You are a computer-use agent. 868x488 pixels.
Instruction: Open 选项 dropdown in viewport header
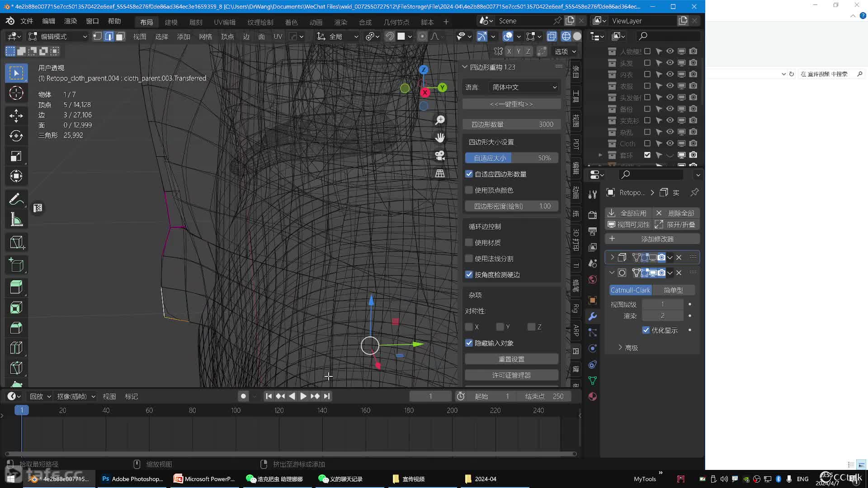[565, 52]
